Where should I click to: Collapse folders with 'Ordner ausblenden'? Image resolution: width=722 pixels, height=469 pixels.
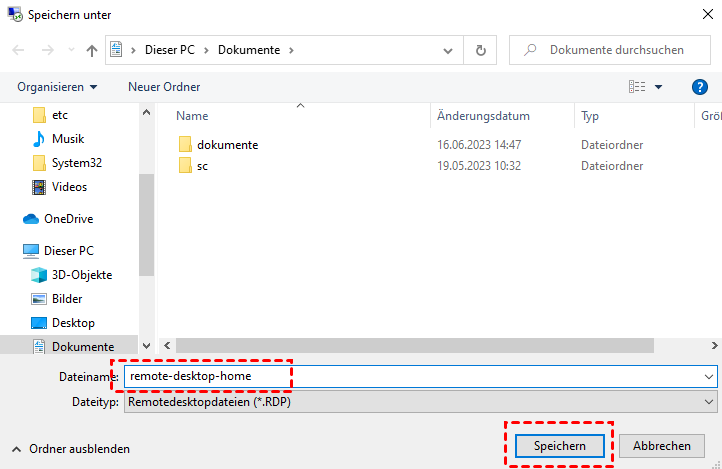pos(70,449)
